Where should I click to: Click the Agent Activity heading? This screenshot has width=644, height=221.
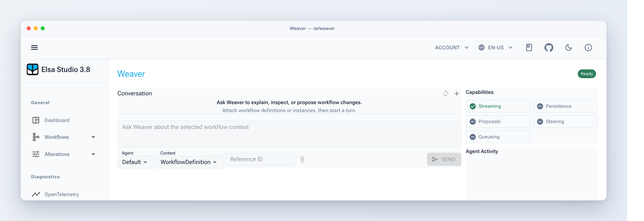(482, 151)
